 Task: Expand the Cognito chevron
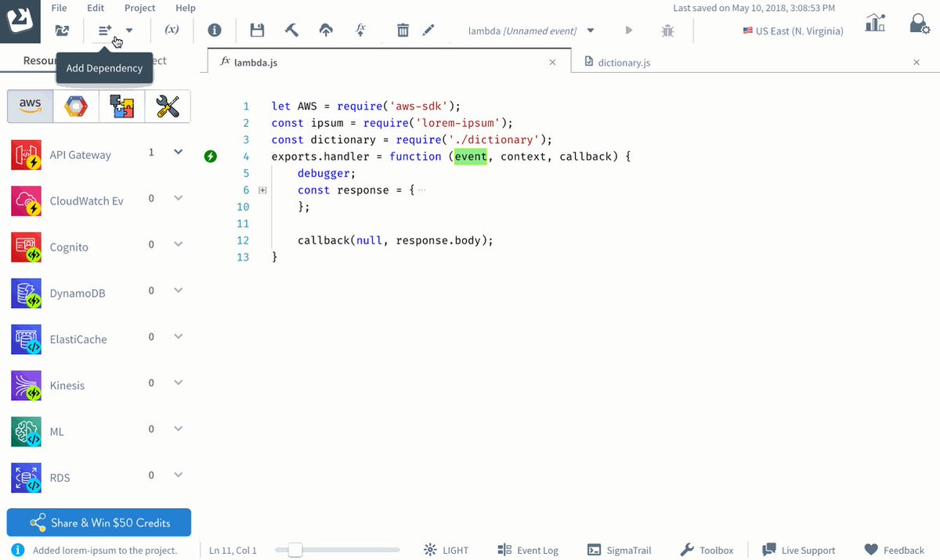(178, 244)
